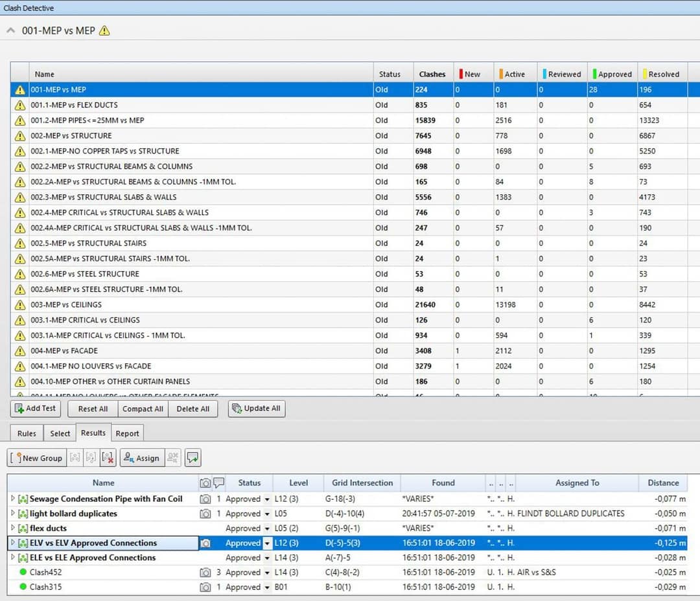Click the camera viewpoint column header icon
Screen dimensions: 700x601
(x=205, y=483)
